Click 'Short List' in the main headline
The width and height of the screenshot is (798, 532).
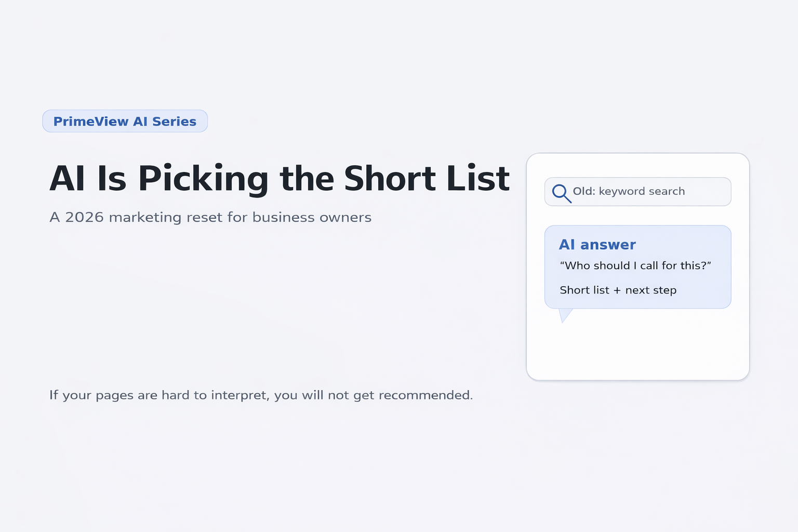(427, 179)
